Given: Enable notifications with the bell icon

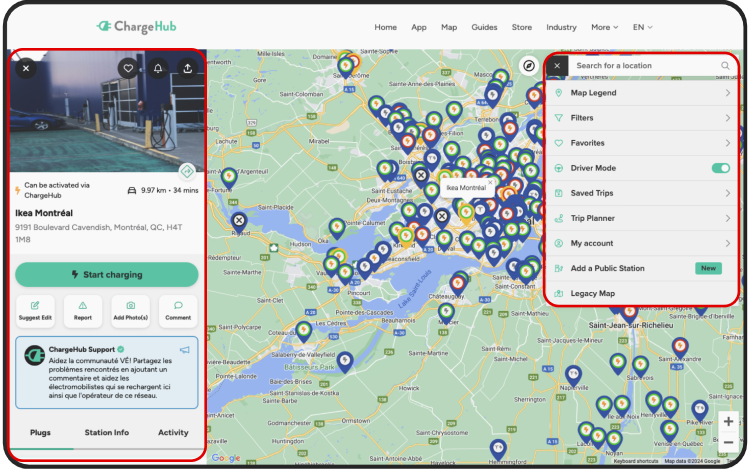Looking at the screenshot, I should coord(158,68).
